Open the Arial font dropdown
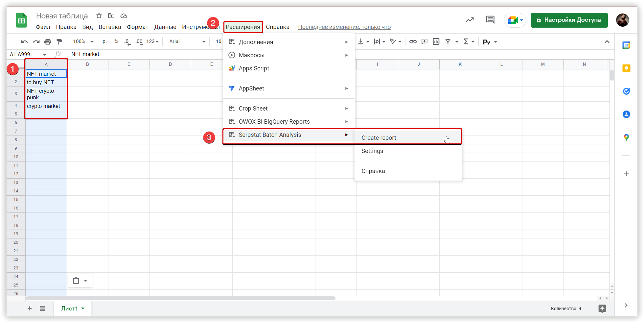Image resolution: width=644 pixels, height=323 pixels. (x=187, y=41)
